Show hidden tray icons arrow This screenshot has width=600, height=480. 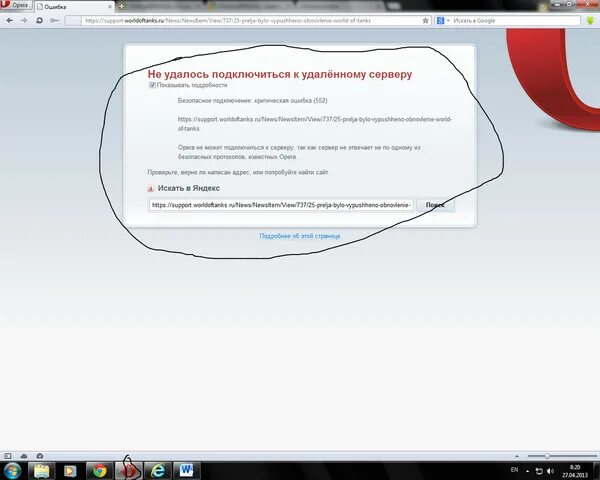(x=528, y=471)
